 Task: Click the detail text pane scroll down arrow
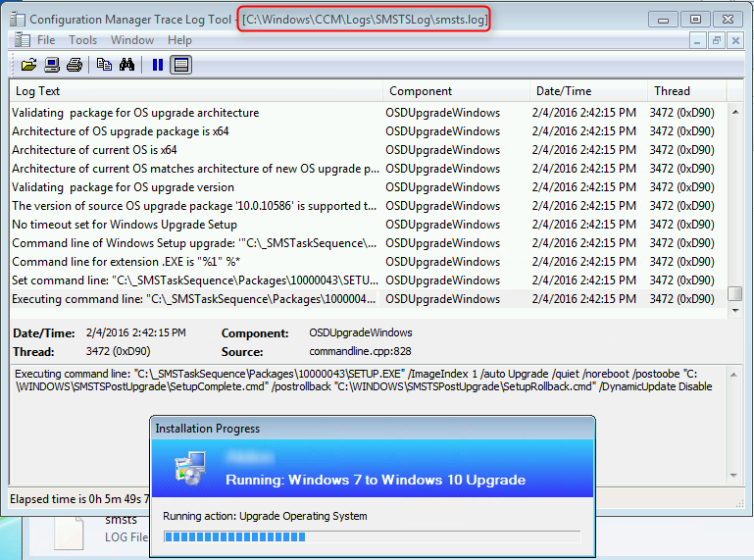pos(733,476)
